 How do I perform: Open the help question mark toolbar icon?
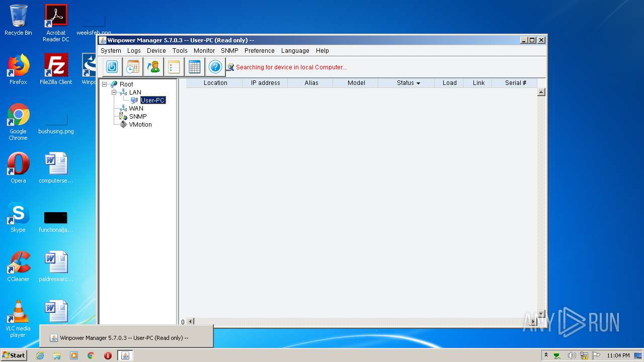coord(215,67)
